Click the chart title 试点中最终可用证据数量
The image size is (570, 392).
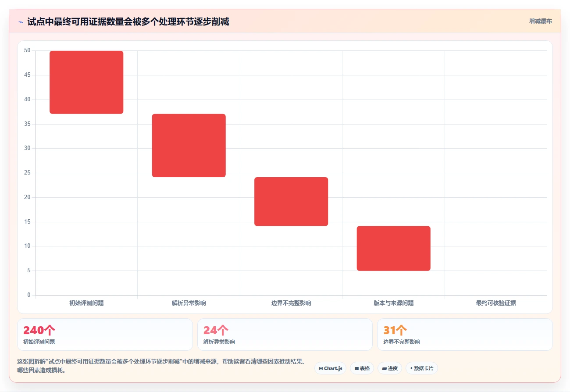click(128, 21)
